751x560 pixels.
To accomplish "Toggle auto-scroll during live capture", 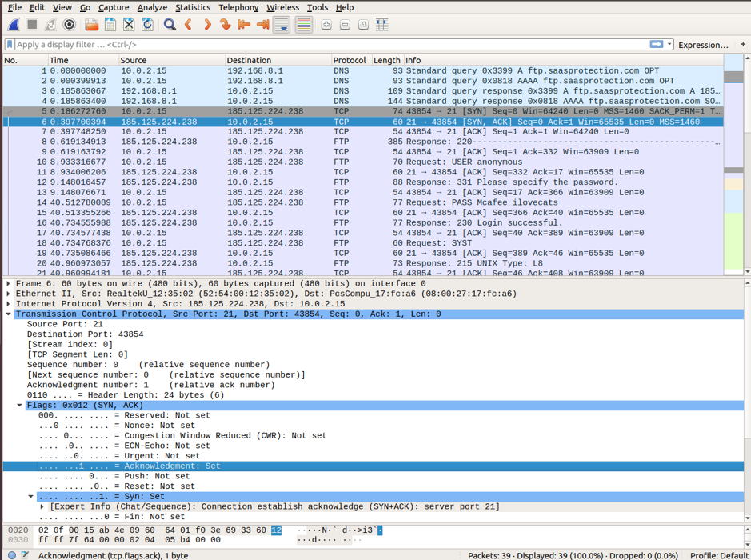I will pos(282,25).
